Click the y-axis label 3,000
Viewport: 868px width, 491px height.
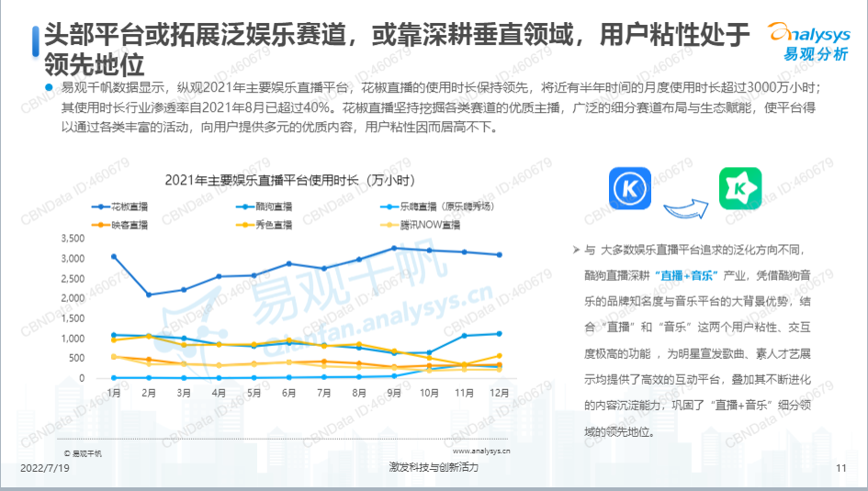point(73,258)
